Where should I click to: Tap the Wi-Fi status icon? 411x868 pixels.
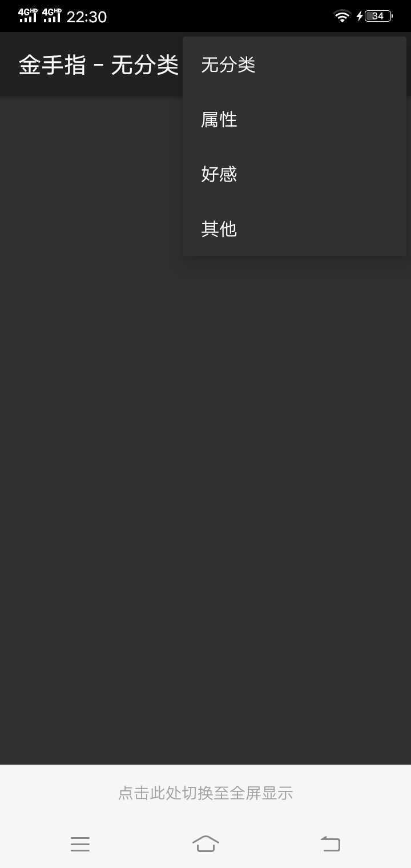coord(342,16)
